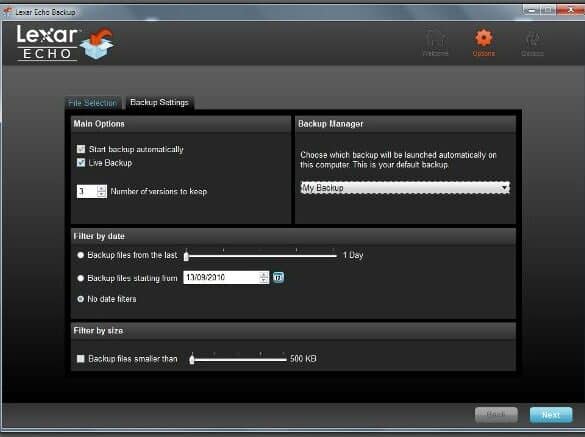Click the Next button
The width and height of the screenshot is (585, 437).
(551, 415)
